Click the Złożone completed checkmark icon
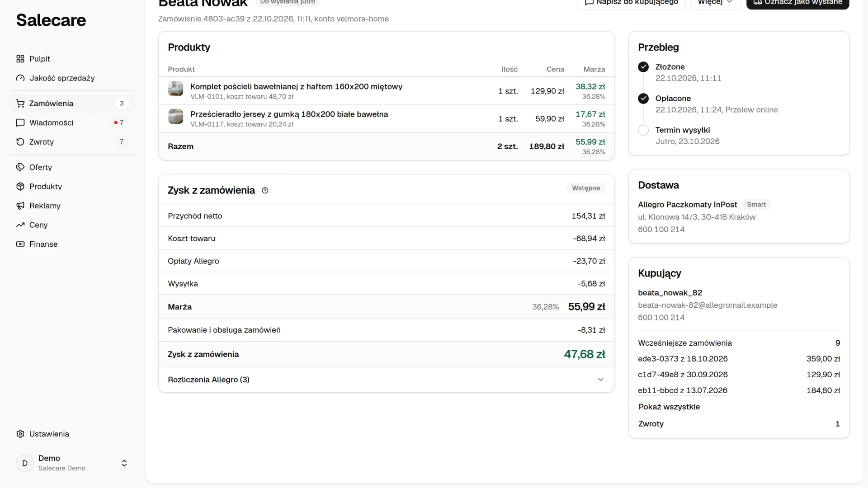Image resolution: width=868 pixels, height=488 pixels. click(x=643, y=67)
